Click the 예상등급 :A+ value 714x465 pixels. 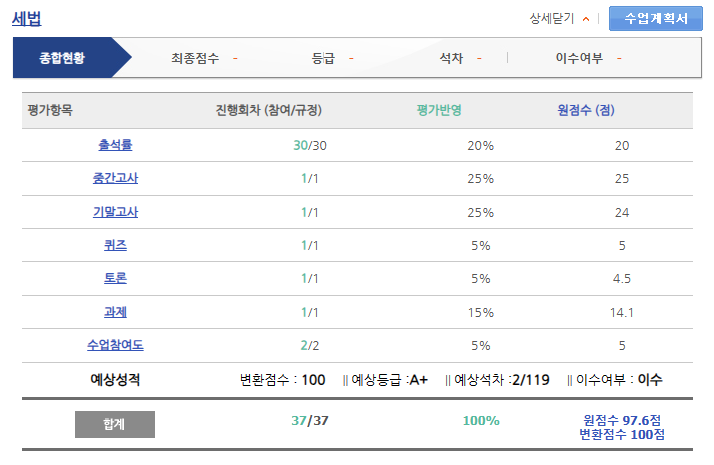(x=389, y=379)
